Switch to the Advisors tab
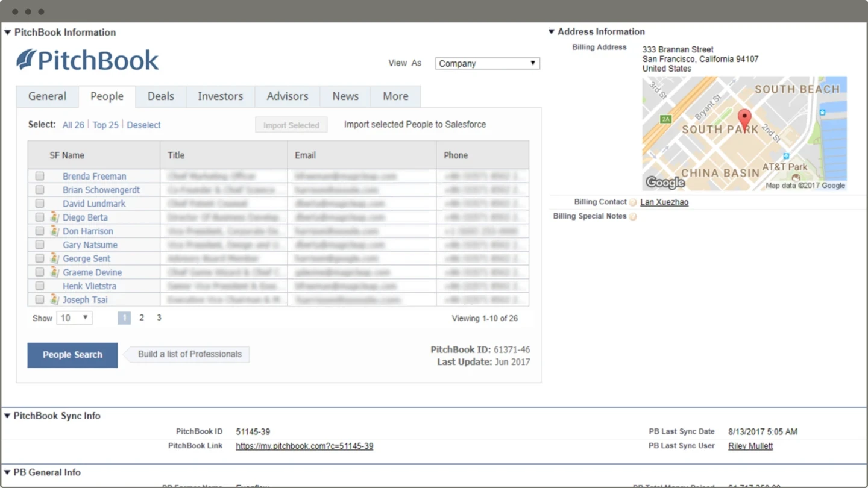Screen dimensions: 868x488 coord(288,96)
